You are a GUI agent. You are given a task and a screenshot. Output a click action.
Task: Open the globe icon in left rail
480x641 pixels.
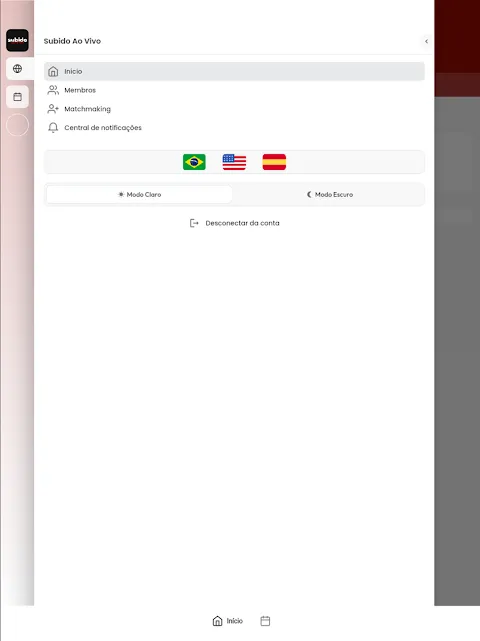(17, 69)
